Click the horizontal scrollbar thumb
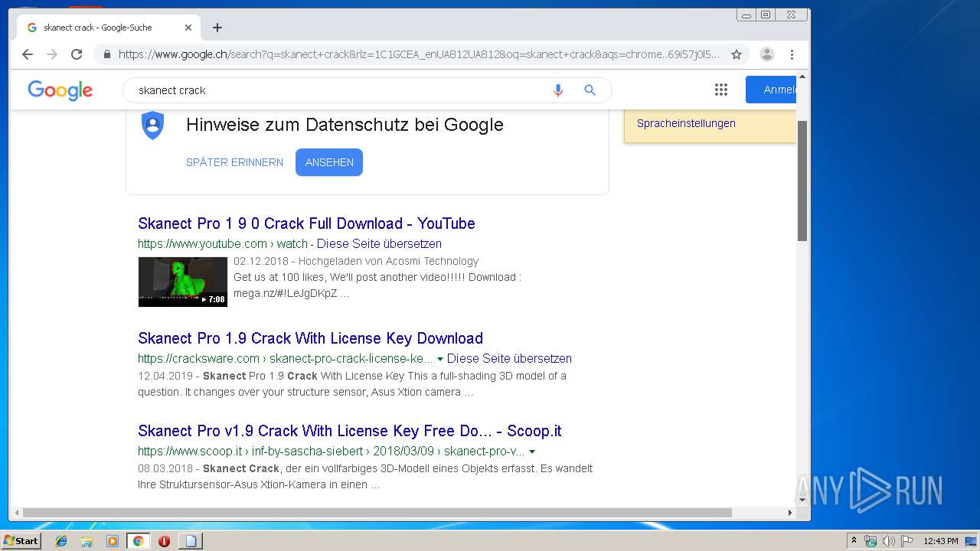The image size is (980, 551). point(377,513)
